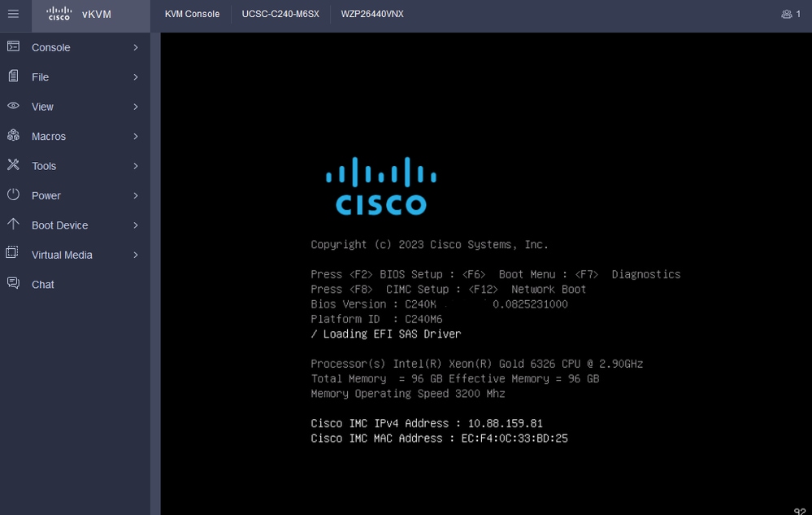Click the Console terminal icon
The width and height of the screenshot is (812, 515).
click(14, 46)
